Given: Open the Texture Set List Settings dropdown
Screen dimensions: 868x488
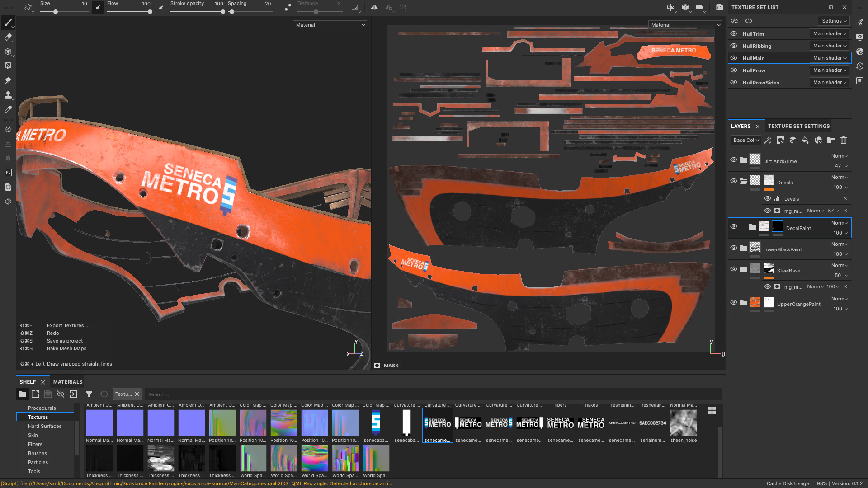Looking at the screenshot, I should pos(834,21).
